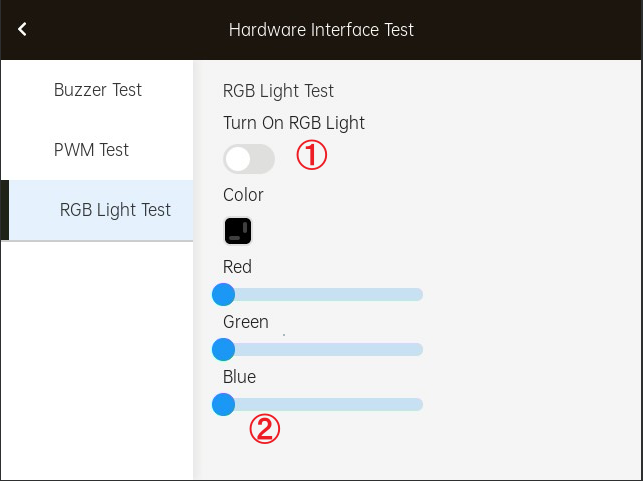This screenshot has width=643, height=481.
Task: Click the red circled number 1 annotation
Action: point(312,155)
